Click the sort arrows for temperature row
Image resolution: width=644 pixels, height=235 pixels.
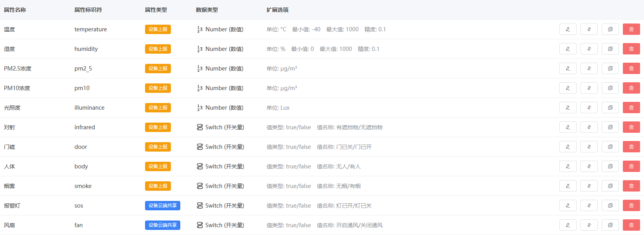point(589,29)
